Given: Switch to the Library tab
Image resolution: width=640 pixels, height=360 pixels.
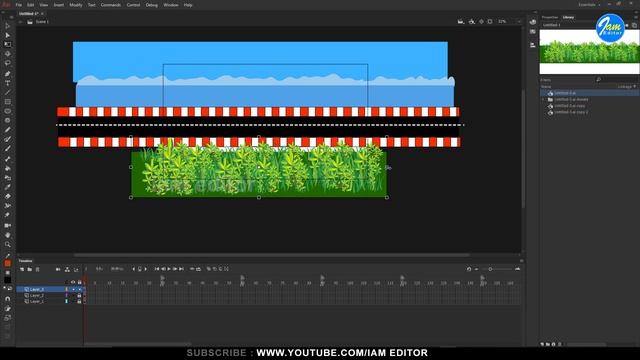Looking at the screenshot, I should [x=568, y=17].
